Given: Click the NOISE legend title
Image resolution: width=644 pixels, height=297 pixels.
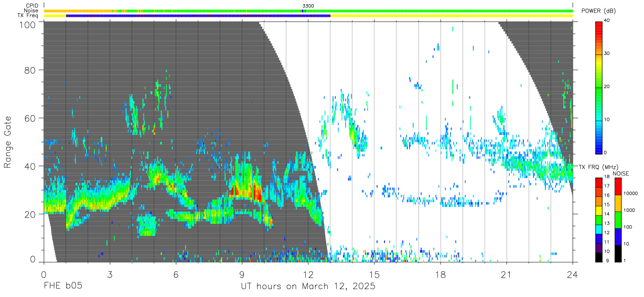Looking at the screenshot, I should [x=620, y=173].
